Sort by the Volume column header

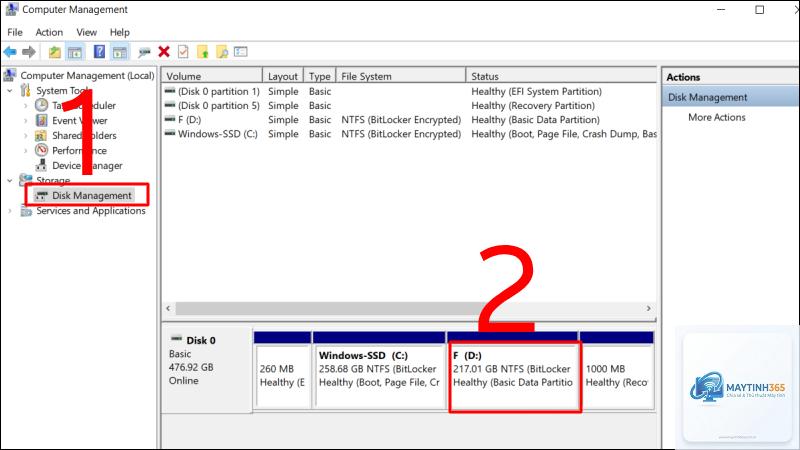212,76
